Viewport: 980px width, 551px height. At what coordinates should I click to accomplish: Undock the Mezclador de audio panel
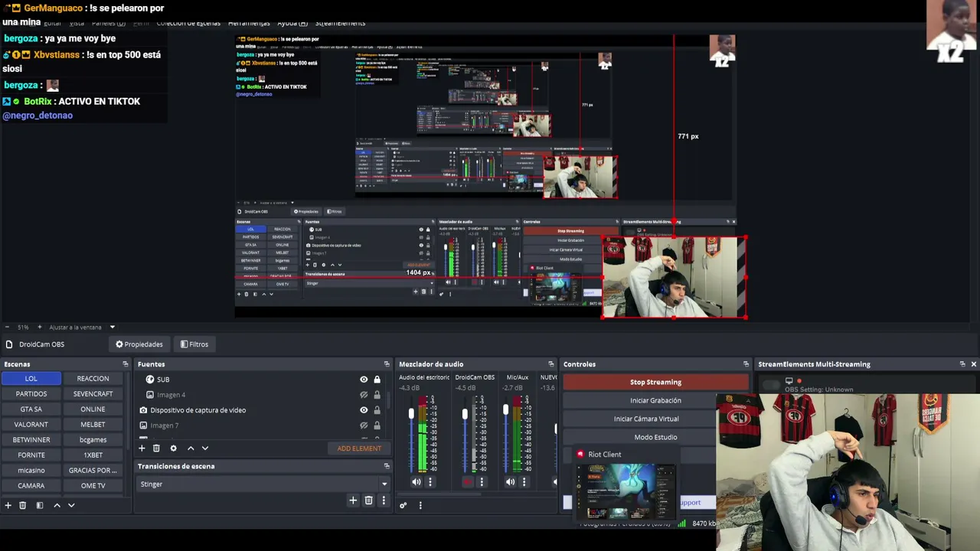(x=550, y=364)
